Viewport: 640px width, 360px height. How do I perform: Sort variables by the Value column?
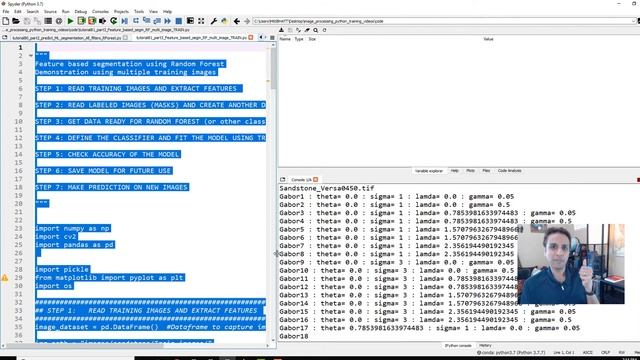(x=488, y=39)
